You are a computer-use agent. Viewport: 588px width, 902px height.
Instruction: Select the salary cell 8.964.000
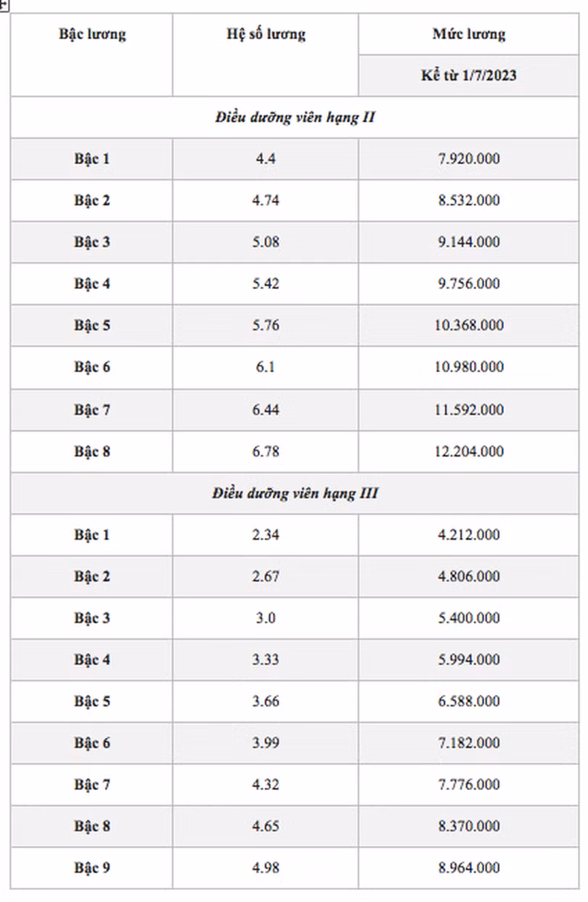[469, 868]
